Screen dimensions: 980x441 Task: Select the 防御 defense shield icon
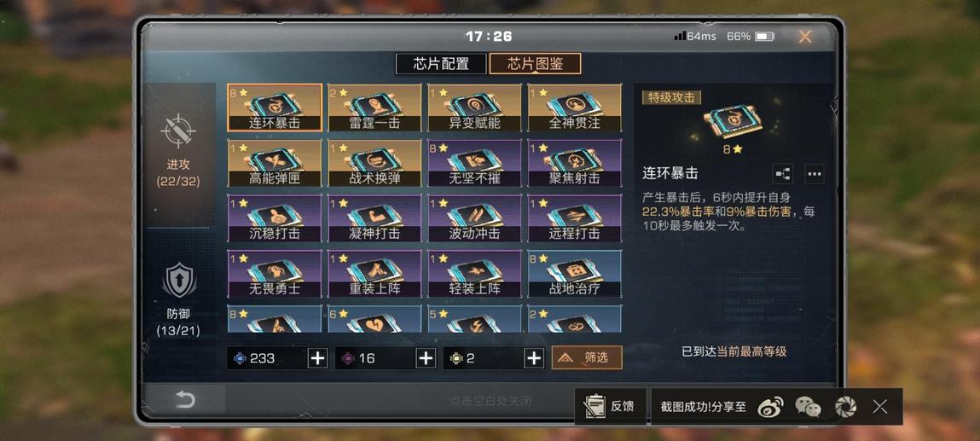tap(179, 280)
